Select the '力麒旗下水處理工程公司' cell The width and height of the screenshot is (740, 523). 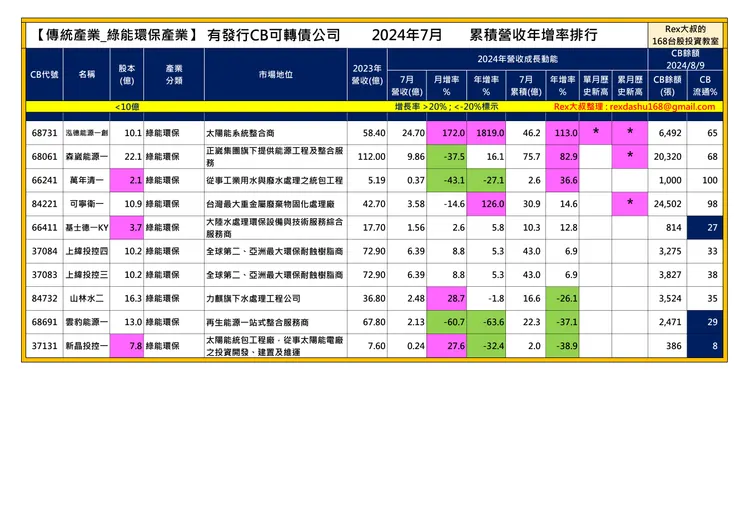(x=276, y=298)
